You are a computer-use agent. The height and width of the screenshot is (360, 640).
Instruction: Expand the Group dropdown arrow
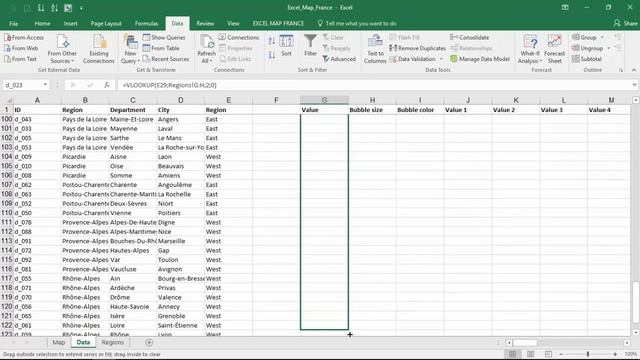(x=602, y=37)
